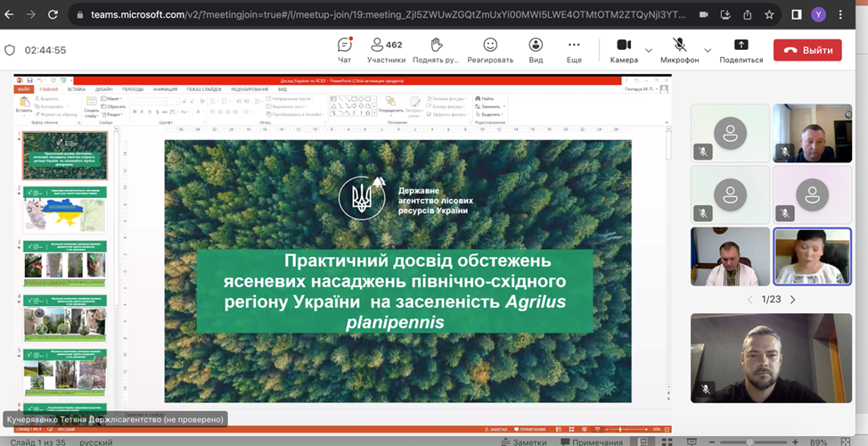Open Раздел section dropdown
This screenshot has height=446, width=868.
(x=111, y=114)
